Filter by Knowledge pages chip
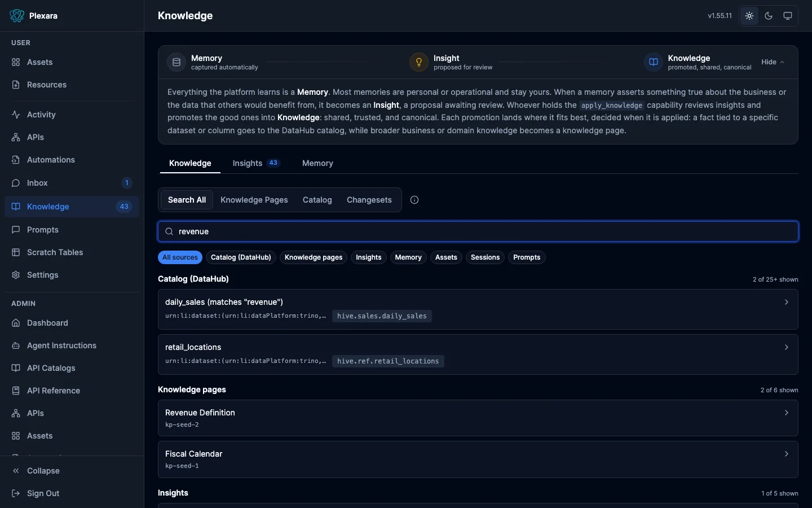 [314, 257]
